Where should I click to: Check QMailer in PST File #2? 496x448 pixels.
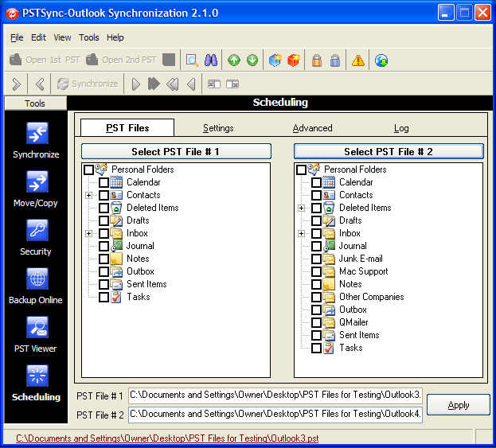click(316, 322)
